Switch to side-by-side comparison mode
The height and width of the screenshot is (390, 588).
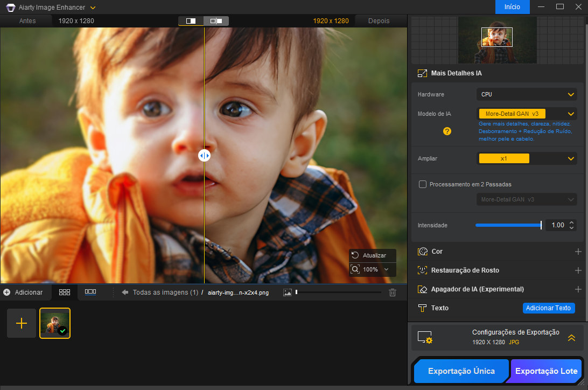(x=216, y=21)
